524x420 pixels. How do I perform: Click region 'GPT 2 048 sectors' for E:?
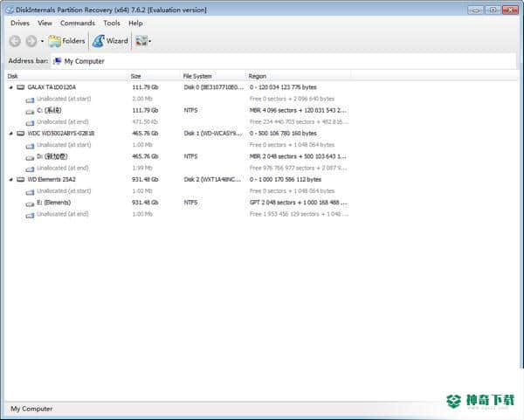[299, 203]
